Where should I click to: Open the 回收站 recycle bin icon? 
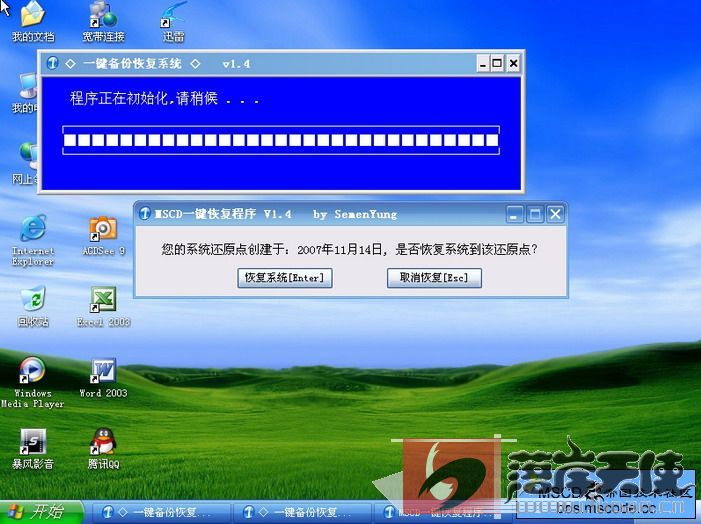(x=33, y=307)
